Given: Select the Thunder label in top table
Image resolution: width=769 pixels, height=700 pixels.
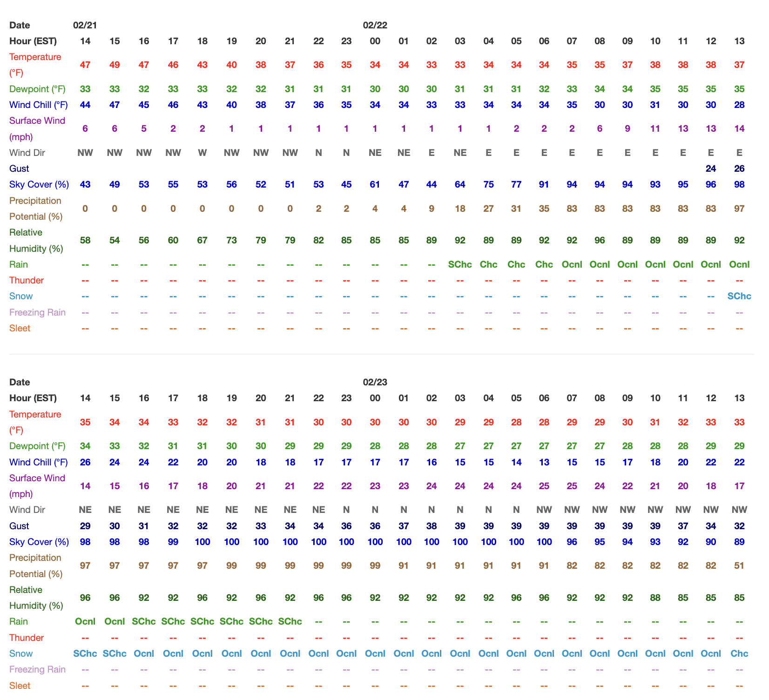Looking at the screenshot, I should pos(27,280).
